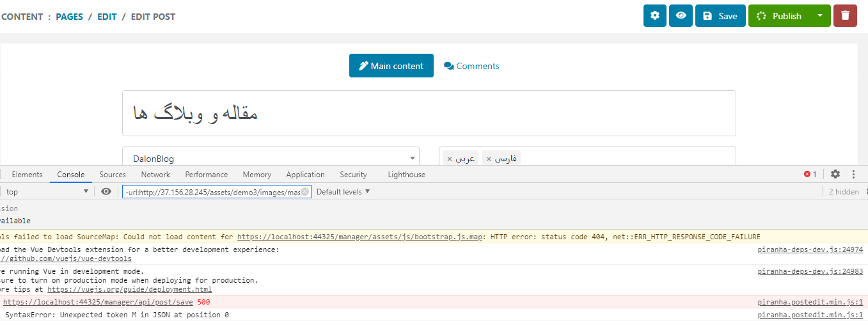Open DevTools three-dot customize menu
The image size is (868, 332).
[x=853, y=174]
